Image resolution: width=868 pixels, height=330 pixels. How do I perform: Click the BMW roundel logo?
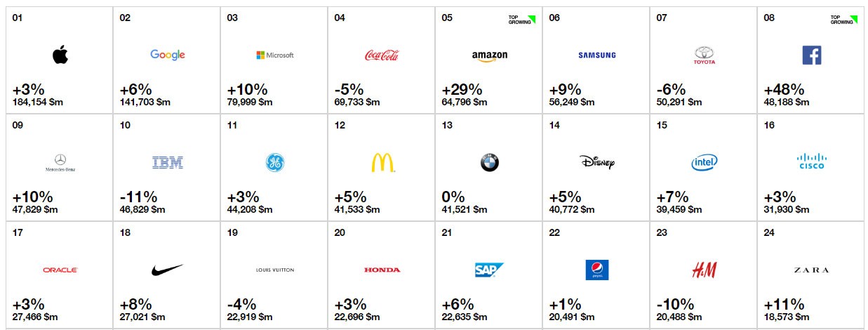489,164
